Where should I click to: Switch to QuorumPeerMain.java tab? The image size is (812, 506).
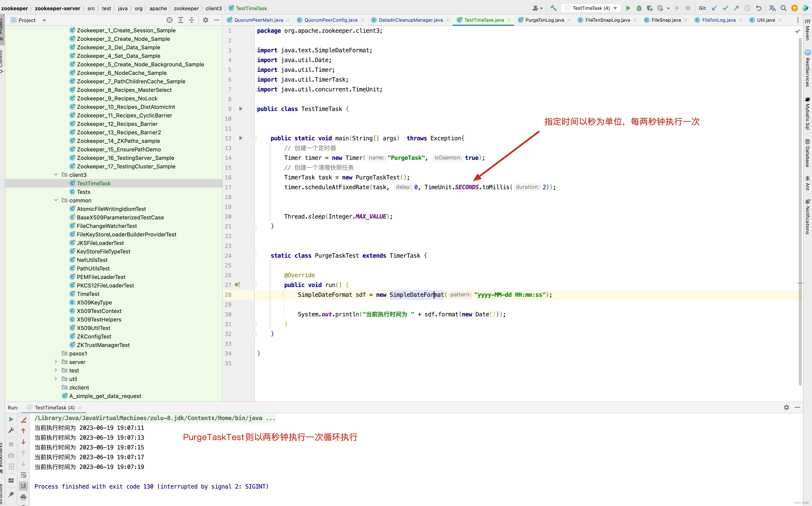pos(259,20)
